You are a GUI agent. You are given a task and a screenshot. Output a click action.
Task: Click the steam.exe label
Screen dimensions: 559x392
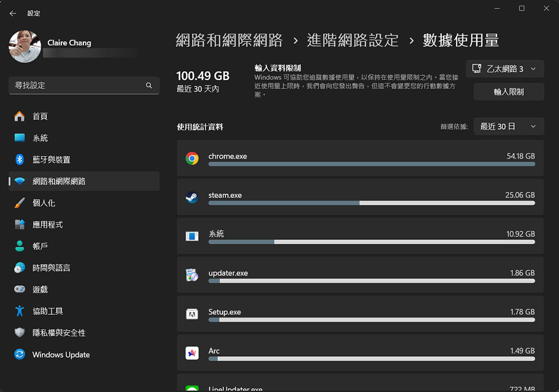pyautogui.click(x=225, y=195)
